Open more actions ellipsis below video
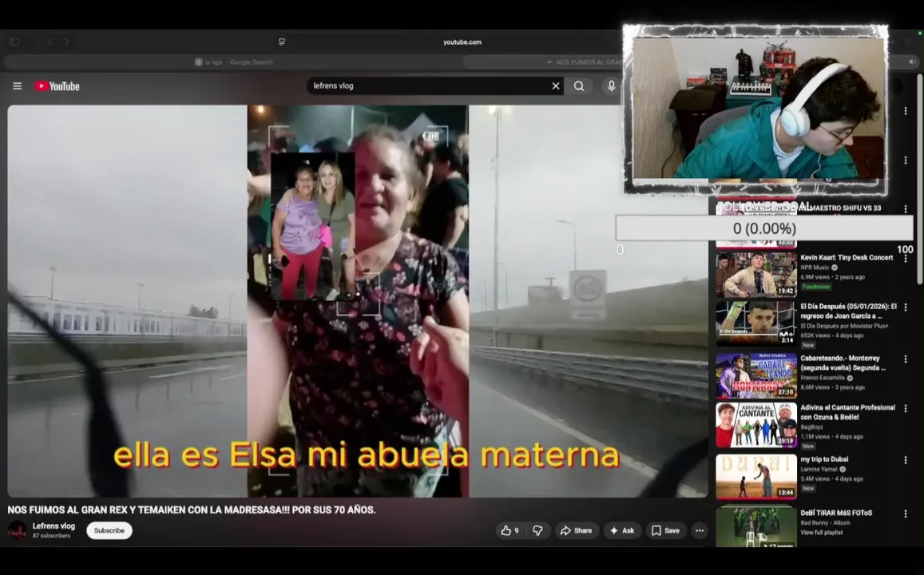924x575 pixels. point(700,531)
